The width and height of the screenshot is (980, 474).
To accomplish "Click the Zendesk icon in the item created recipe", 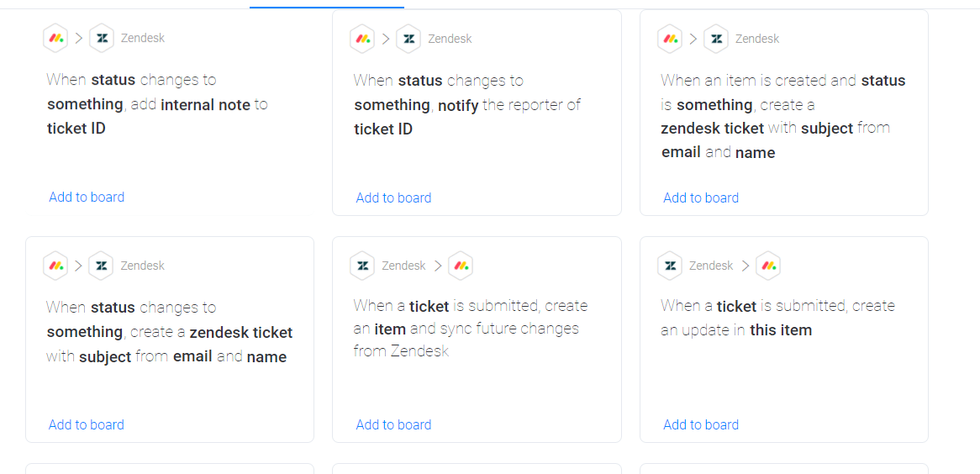I will (716, 39).
